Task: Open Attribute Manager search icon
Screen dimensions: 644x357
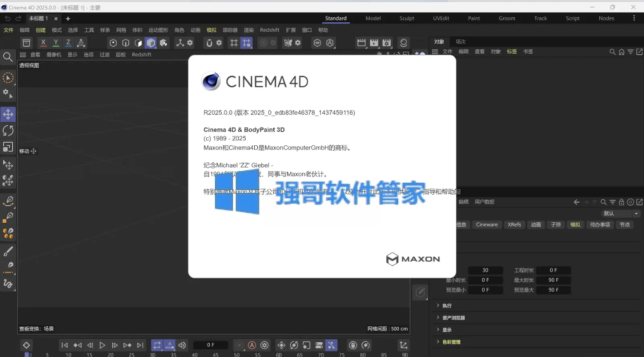Action: [x=603, y=202]
